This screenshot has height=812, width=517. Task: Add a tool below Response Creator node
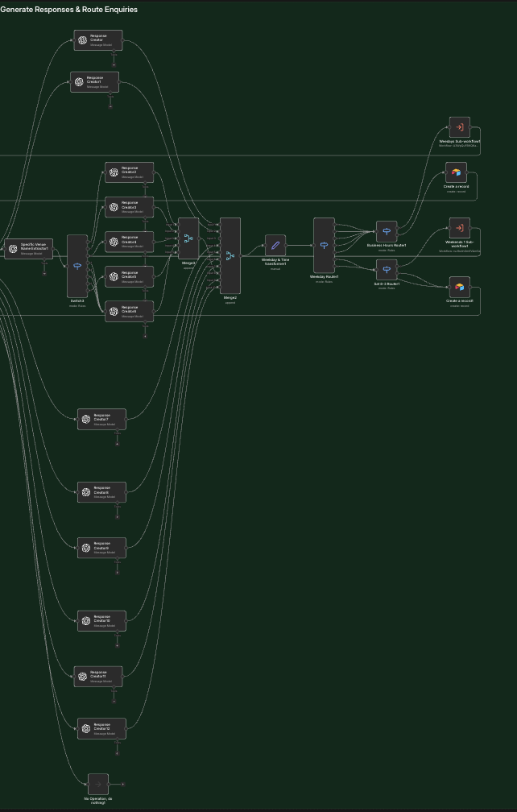point(114,64)
